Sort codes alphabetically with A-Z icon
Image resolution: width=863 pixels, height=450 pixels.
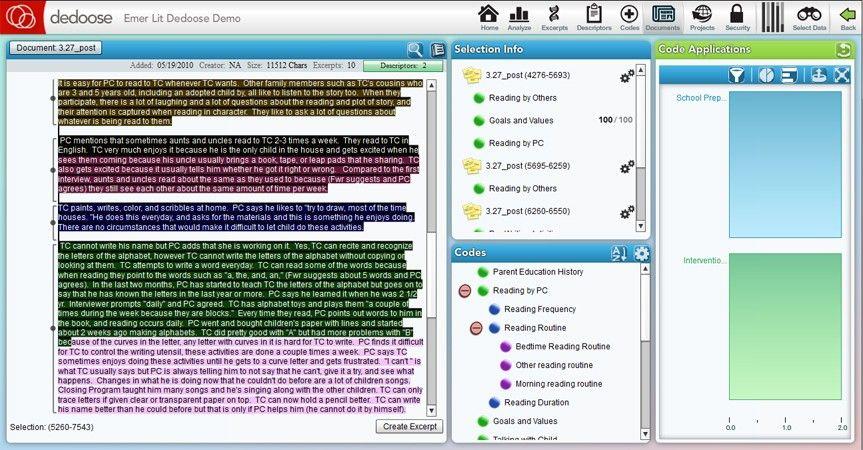click(618, 253)
